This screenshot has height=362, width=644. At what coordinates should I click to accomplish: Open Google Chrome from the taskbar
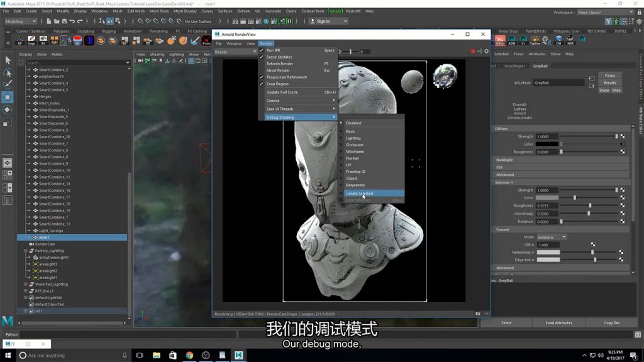(x=189, y=355)
